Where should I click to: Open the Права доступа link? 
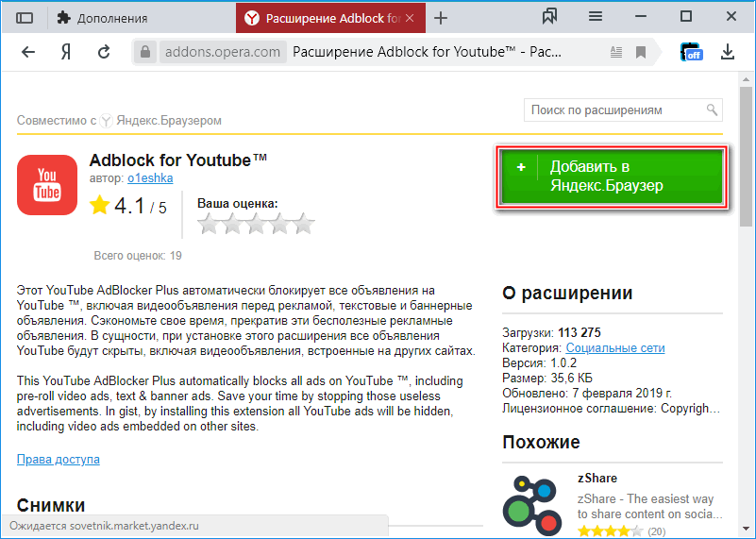click(59, 459)
